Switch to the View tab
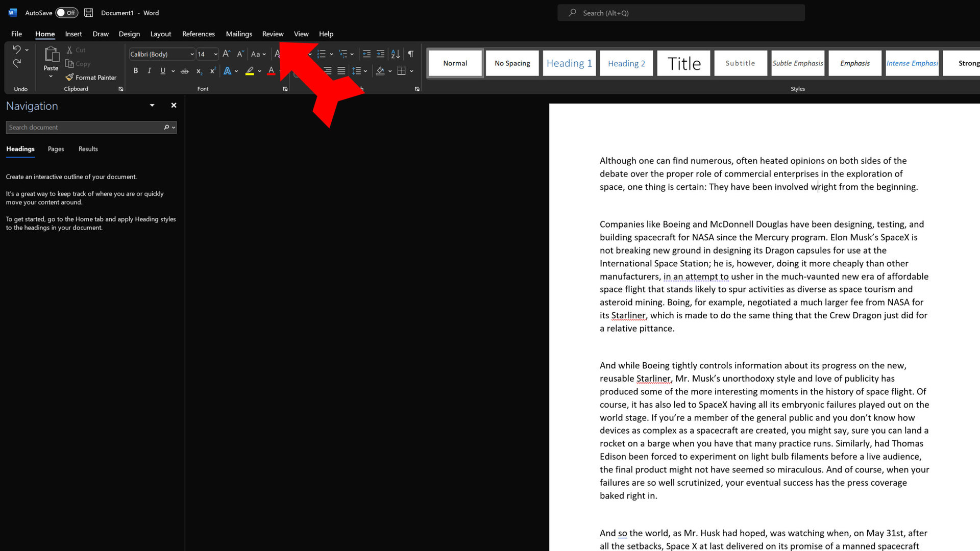The image size is (980, 551). (x=301, y=34)
